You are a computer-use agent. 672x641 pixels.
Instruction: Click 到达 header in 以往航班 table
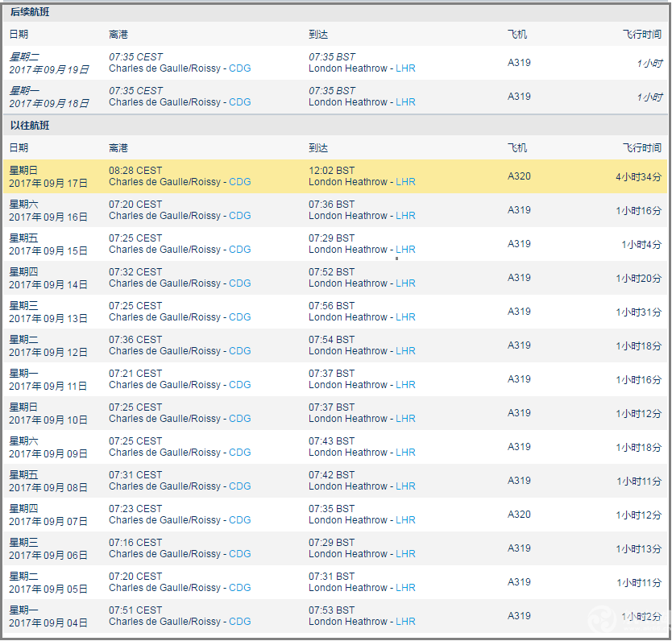click(318, 148)
